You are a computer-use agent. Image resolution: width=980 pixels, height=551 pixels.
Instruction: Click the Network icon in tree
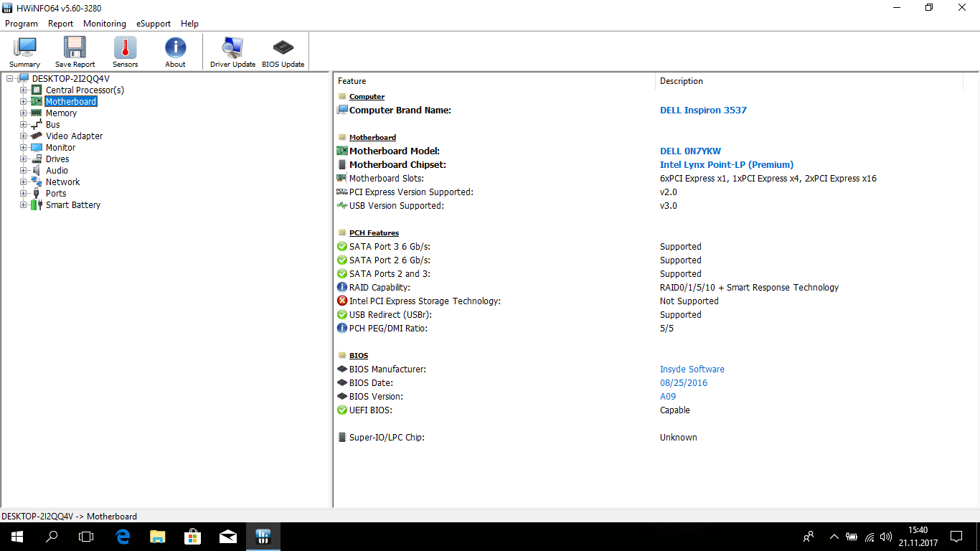pos(37,182)
